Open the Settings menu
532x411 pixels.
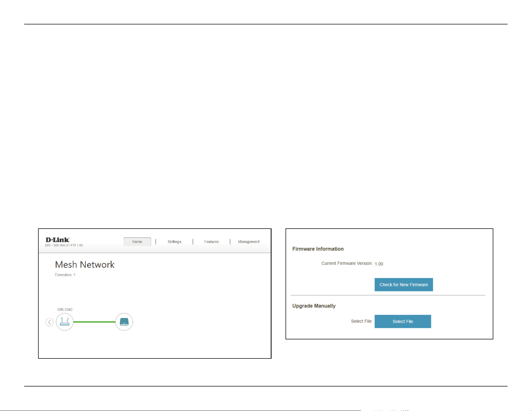point(175,242)
